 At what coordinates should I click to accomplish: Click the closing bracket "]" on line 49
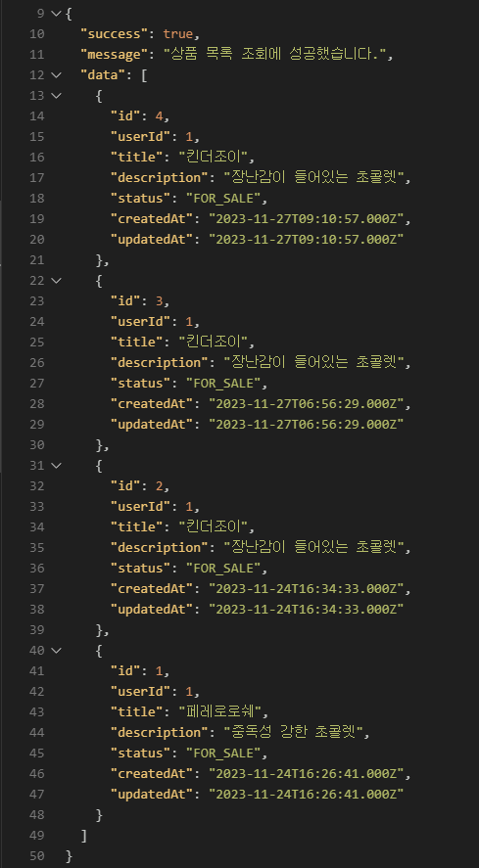click(x=84, y=836)
